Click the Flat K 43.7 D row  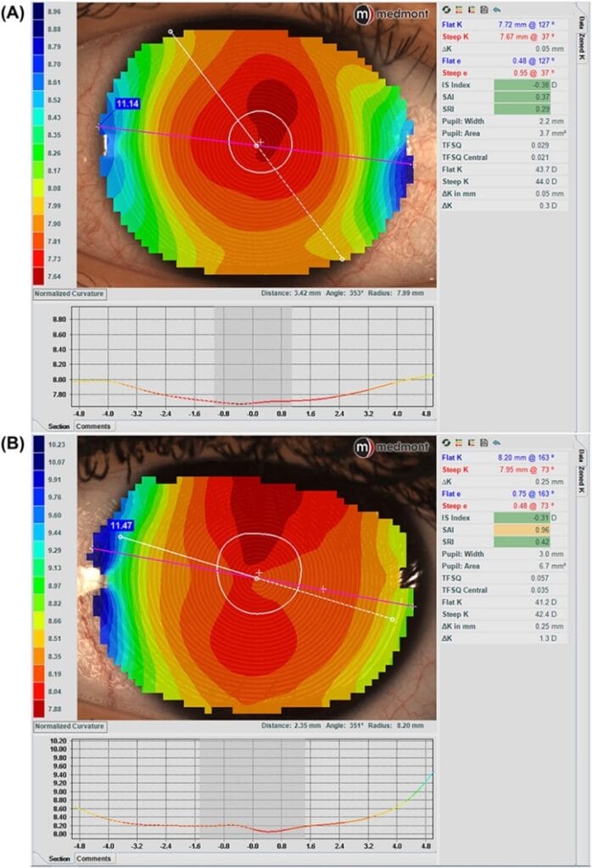504,170
